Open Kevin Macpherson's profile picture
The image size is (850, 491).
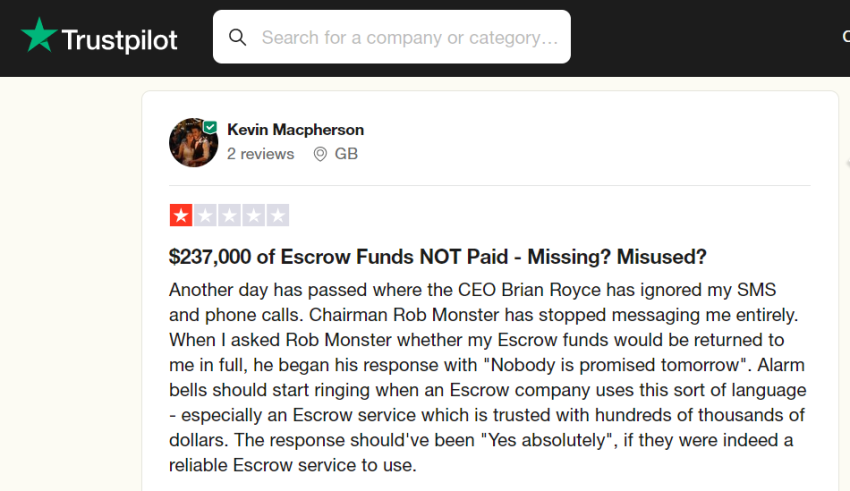point(193,142)
